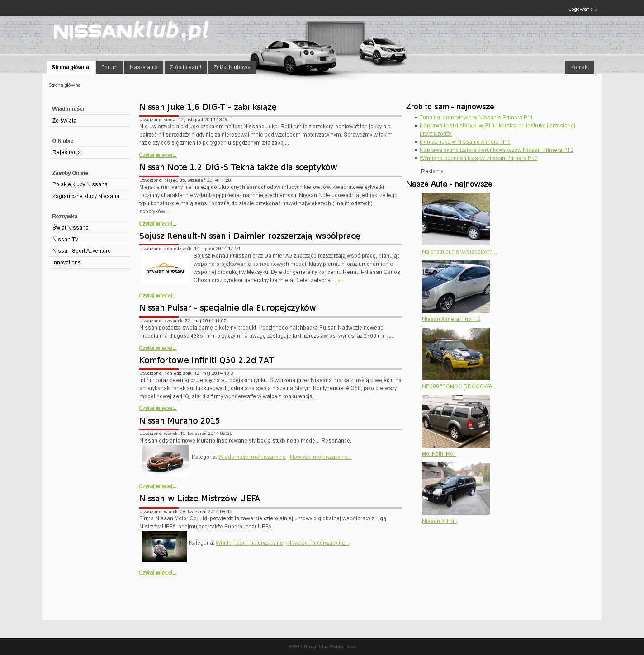Open Wiadomości motoryzacyjne category under Murano

(252, 457)
